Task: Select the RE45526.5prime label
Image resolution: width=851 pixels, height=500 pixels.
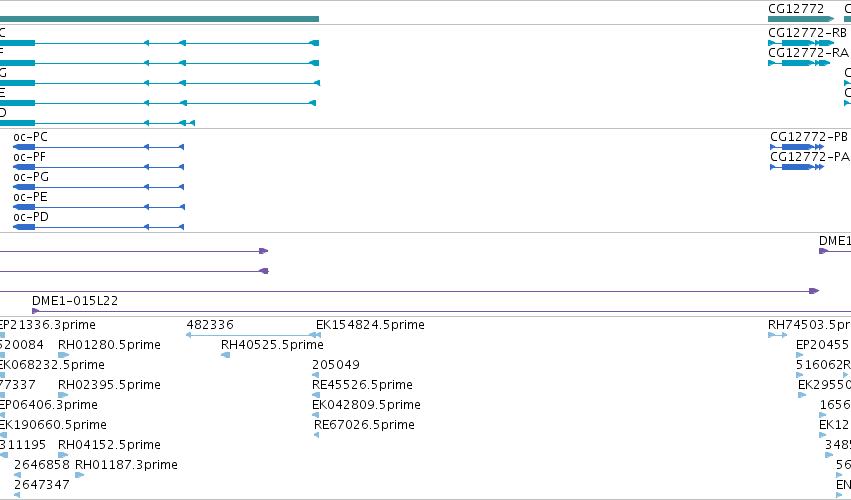Action: (362, 385)
